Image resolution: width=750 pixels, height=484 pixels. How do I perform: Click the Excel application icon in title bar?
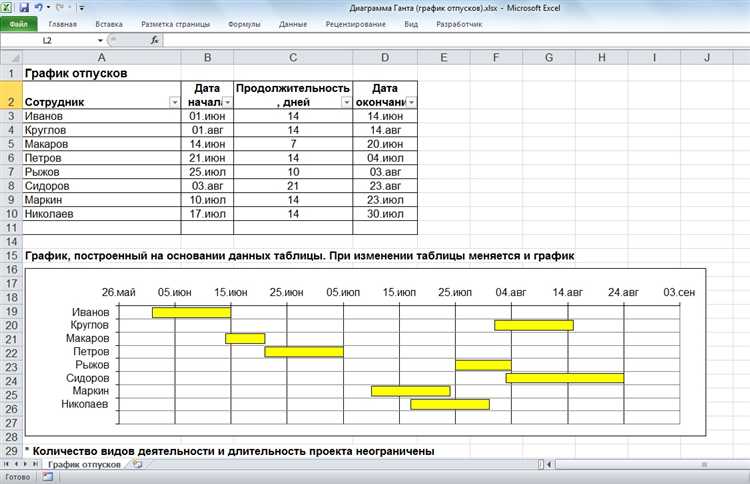8,7
